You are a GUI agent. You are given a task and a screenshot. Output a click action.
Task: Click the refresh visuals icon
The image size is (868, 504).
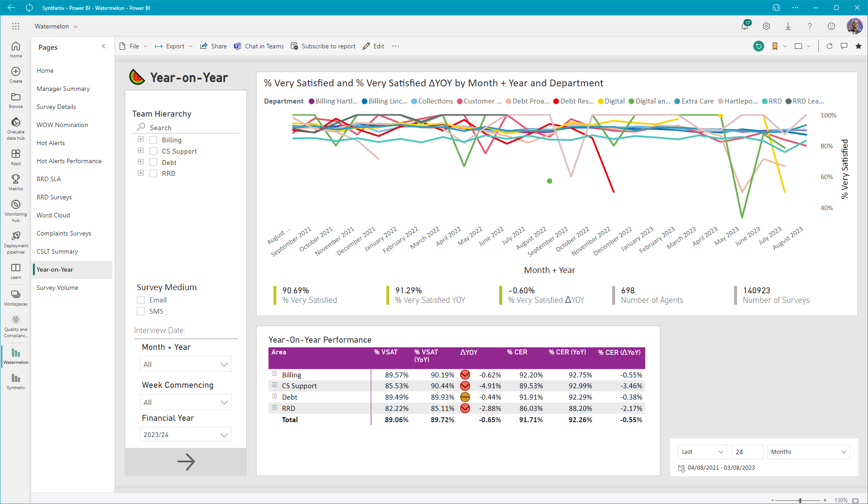830,46
